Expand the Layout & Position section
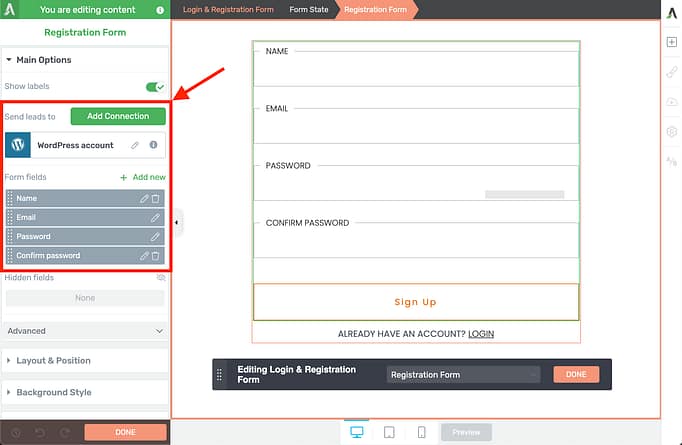This screenshot has height=445, width=682. tap(85, 361)
